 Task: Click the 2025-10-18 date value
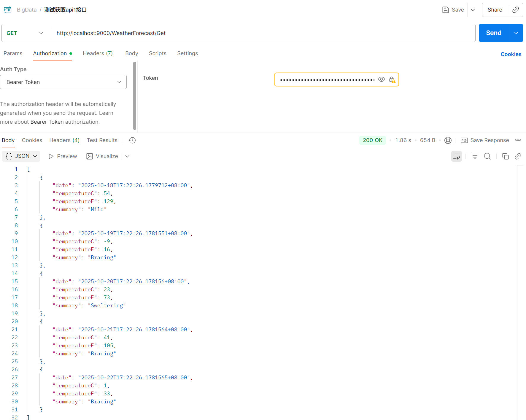pyautogui.click(x=134, y=185)
